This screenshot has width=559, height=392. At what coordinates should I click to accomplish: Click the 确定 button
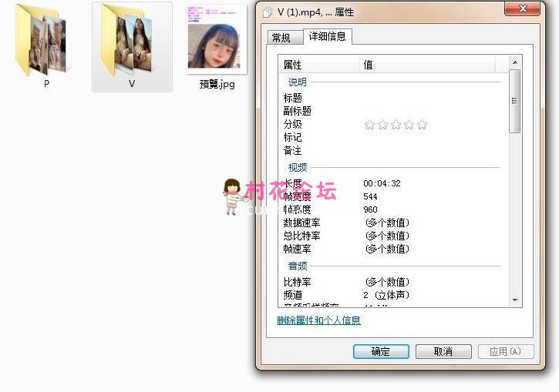pos(381,351)
